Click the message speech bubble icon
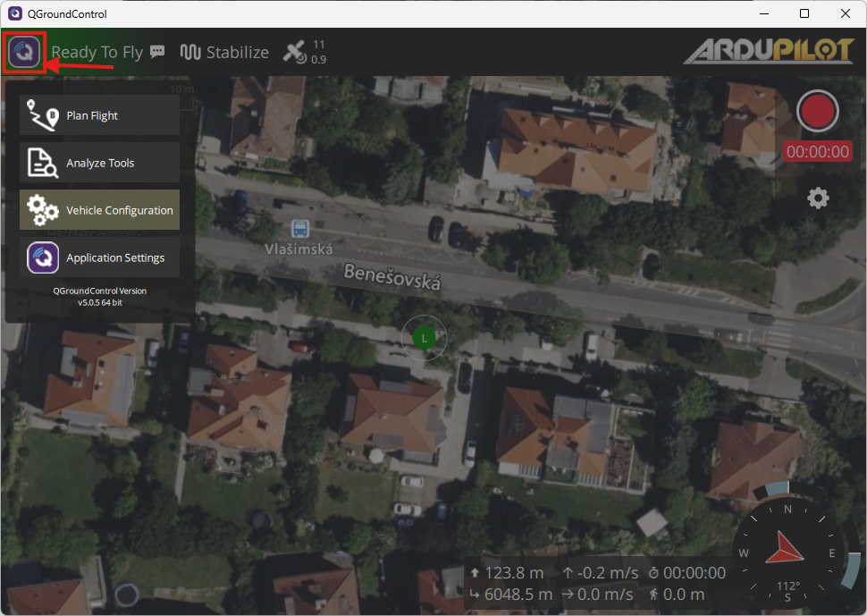The width and height of the screenshot is (867, 616). click(157, 52)
